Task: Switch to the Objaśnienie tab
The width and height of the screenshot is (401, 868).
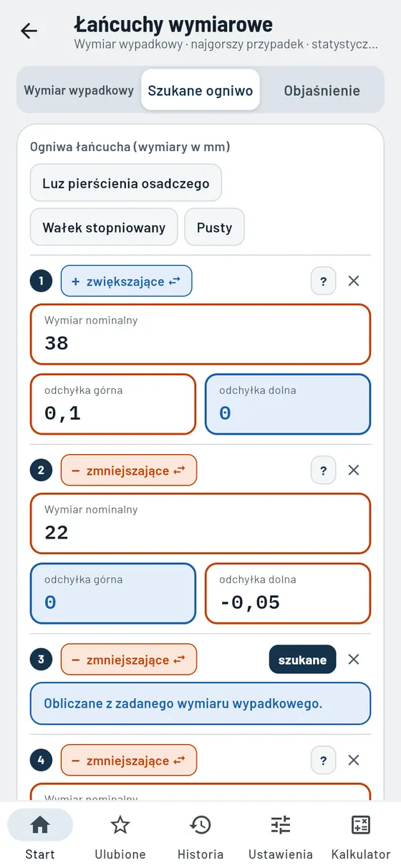Action: 322,90
